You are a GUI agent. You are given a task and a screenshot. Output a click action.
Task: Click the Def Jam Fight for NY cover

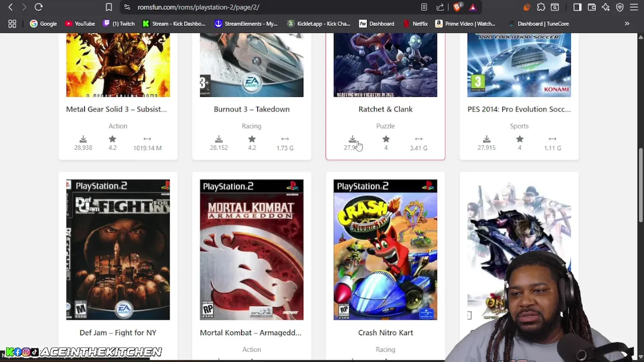[x=118, y=249]
